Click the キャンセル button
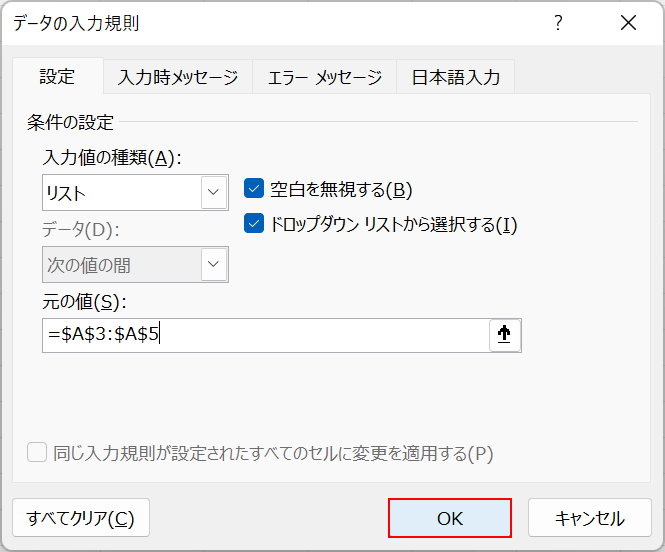 coord(590,518)
